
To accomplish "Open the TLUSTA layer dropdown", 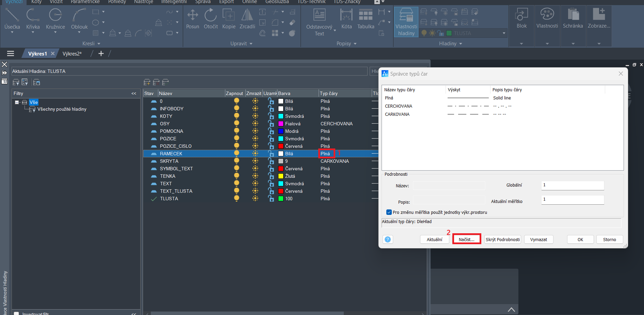I will click(504, 33).
